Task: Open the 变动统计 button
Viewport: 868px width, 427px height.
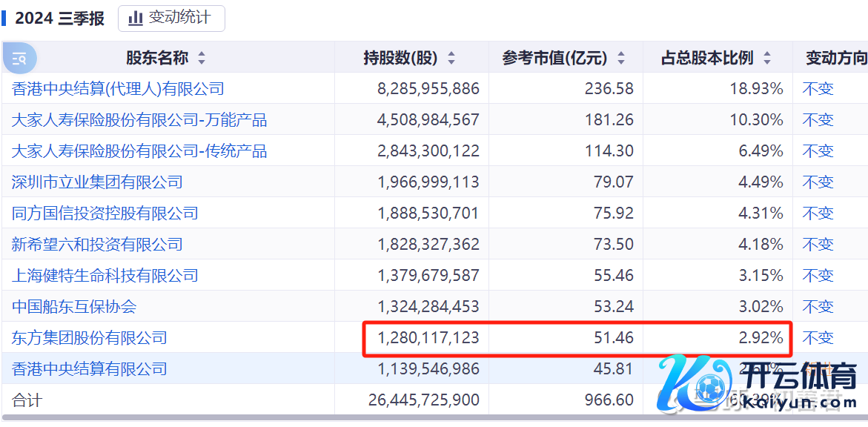Action: tap(171, 19)
